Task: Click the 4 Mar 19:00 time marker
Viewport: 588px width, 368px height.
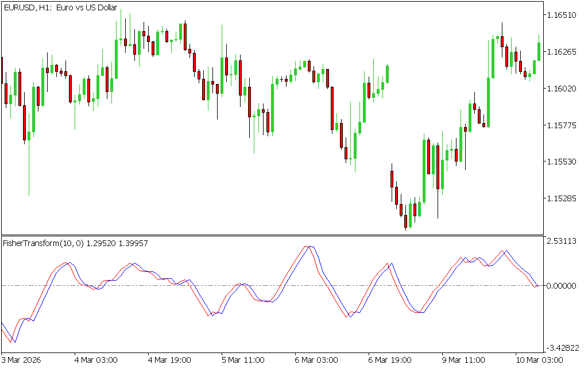Action: pyautogui.click(x=169, y=360)
